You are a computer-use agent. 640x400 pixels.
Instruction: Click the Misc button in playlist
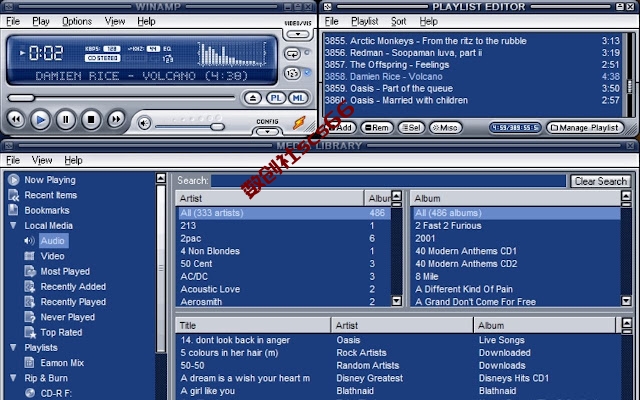445,128
